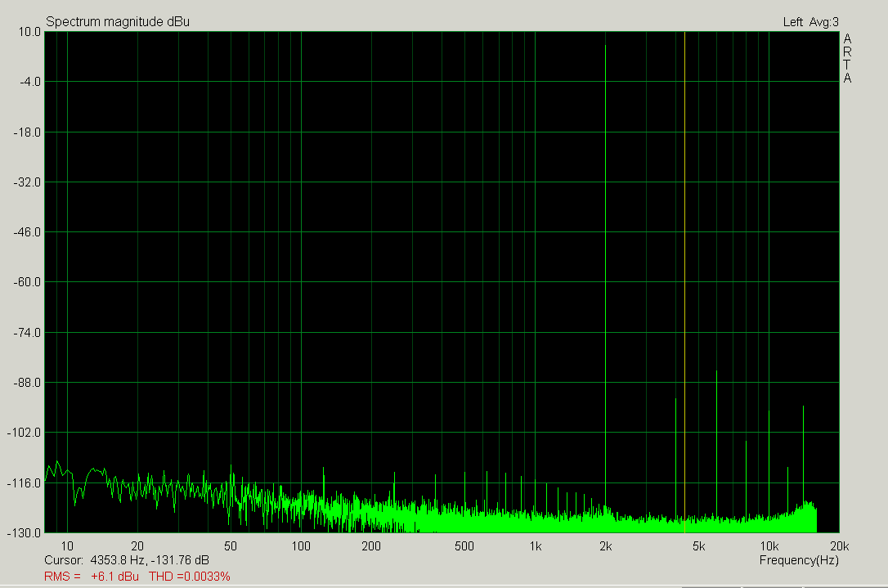Click the 4 kHz second harmonic peak

[x=675, y=465]
